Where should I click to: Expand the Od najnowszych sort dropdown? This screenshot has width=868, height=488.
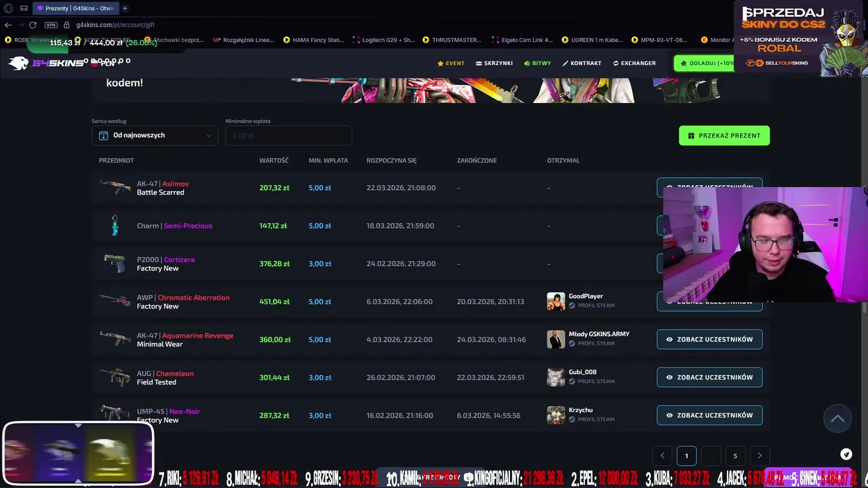[x=155, y=135]
